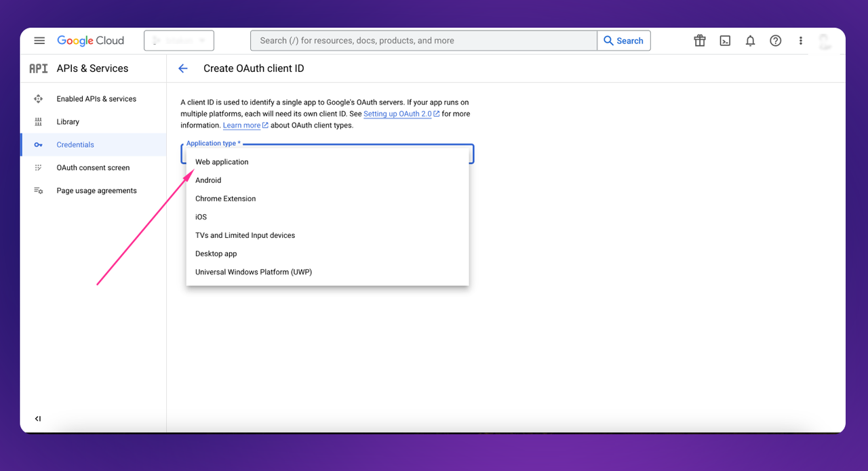Open the Setting up OAuth 2.0 link
868x471 pixels.
pos(397,114)
